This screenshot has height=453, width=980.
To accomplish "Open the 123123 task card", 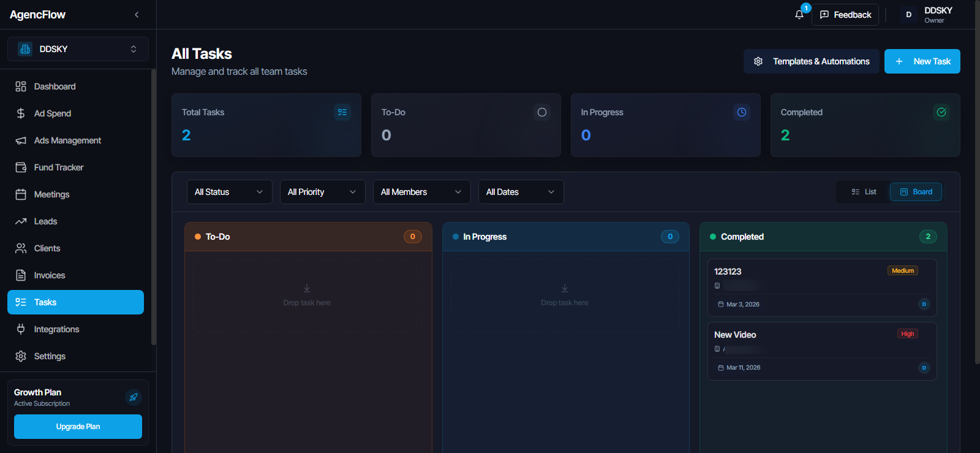I will [822, 287].
